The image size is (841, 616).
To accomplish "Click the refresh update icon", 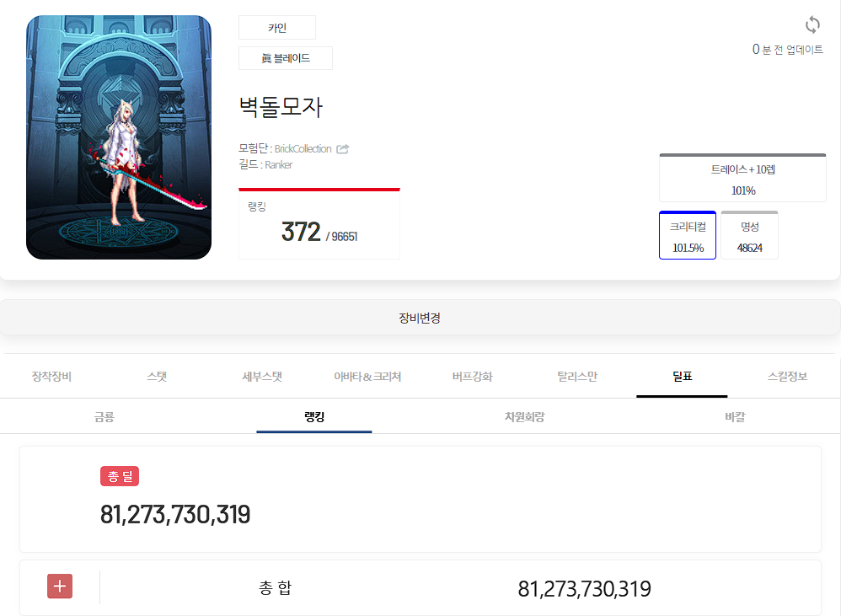I will [812, 25].
